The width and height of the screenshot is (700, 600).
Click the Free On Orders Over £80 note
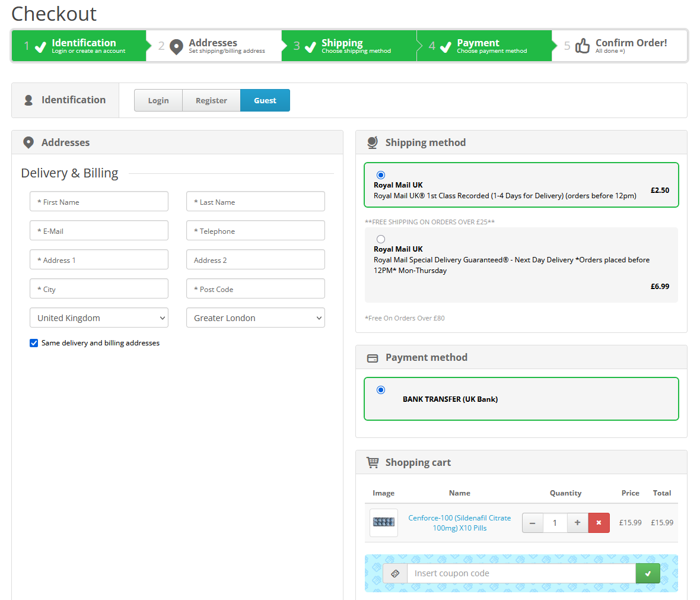click(x=405, y=318)
